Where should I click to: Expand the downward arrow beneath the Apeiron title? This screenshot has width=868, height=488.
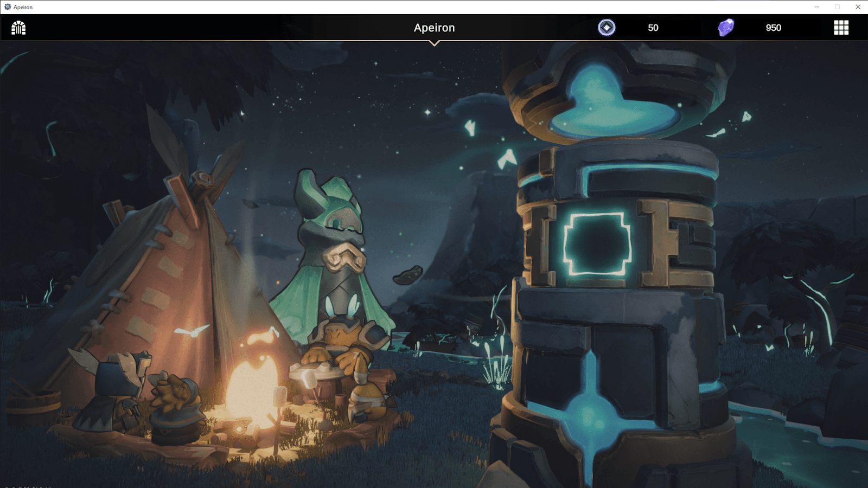point(434,44)
